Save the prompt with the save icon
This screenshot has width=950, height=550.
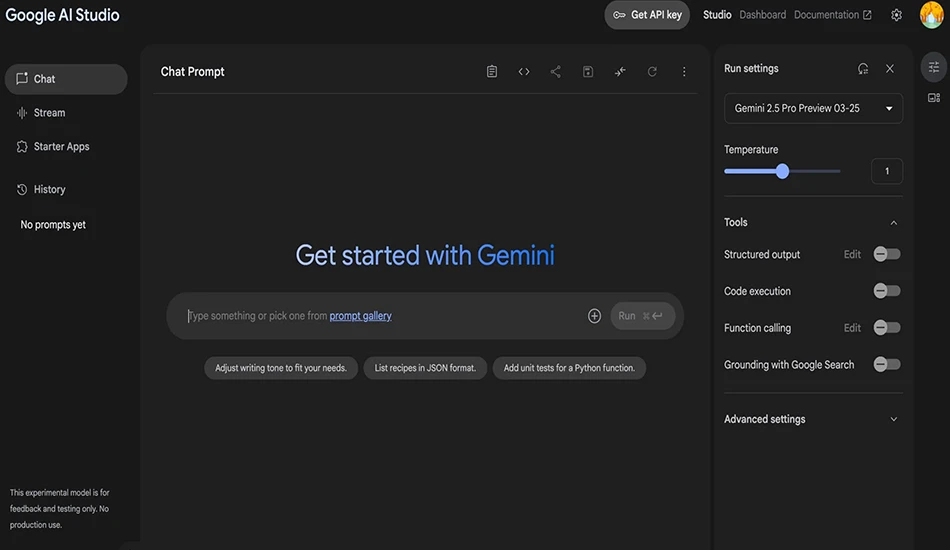coord(588,71)
